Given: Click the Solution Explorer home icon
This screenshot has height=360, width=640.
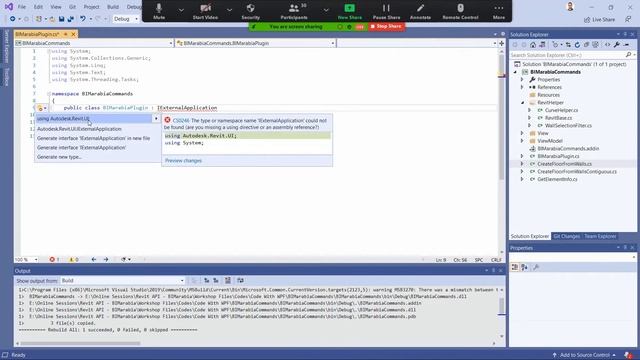Looking at the screenshot, I should (533, 45).
